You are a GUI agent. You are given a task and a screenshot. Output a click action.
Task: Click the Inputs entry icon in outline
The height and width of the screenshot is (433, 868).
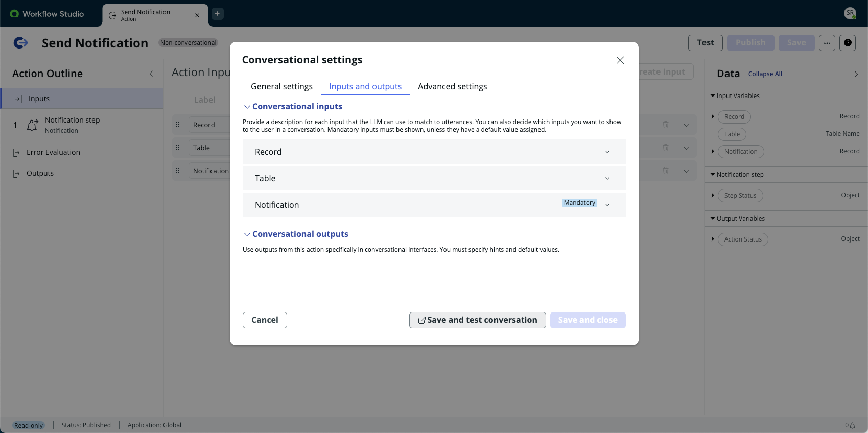pyautogui.click(x=18, y=99)
